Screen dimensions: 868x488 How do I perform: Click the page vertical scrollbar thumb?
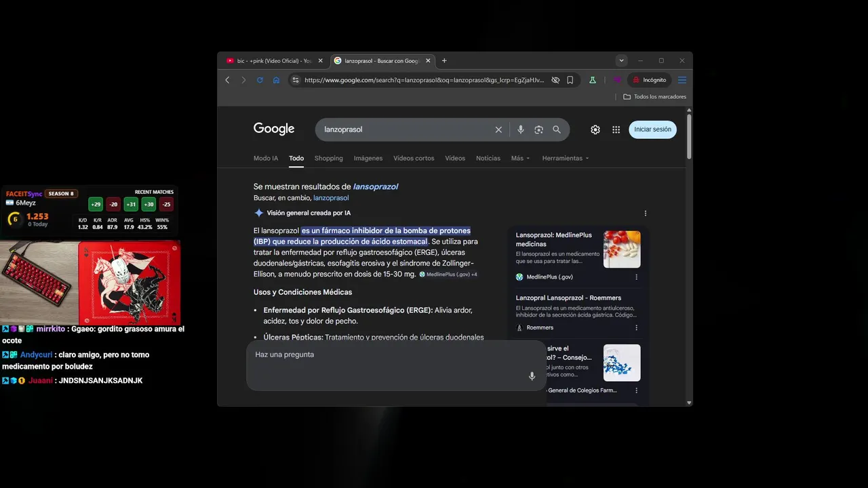pos(690,136)
